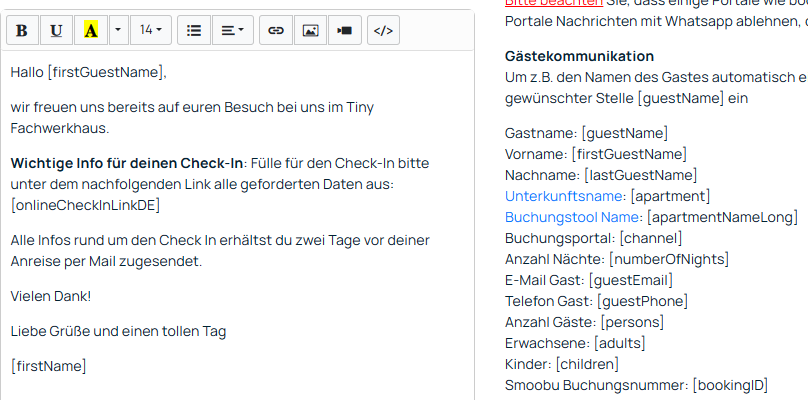Click the bold text 'Wichtige Info für deinen Check-In'

point(127,163)
